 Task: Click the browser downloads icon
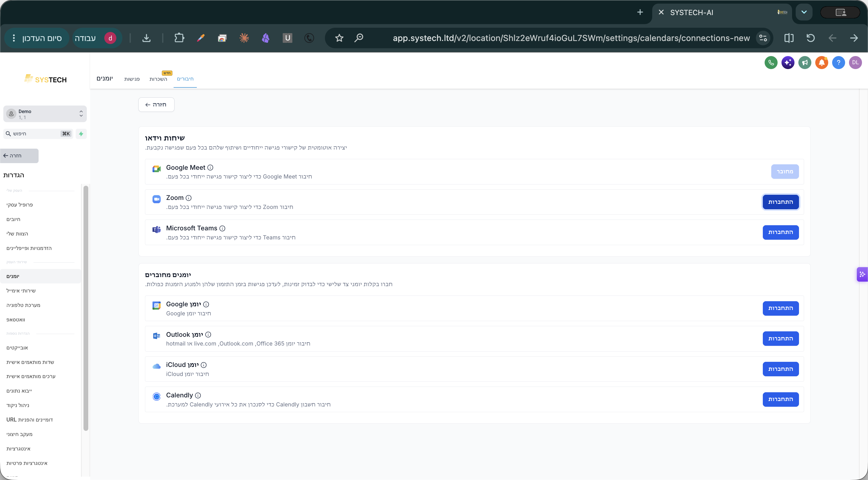[x=146, y=38]
